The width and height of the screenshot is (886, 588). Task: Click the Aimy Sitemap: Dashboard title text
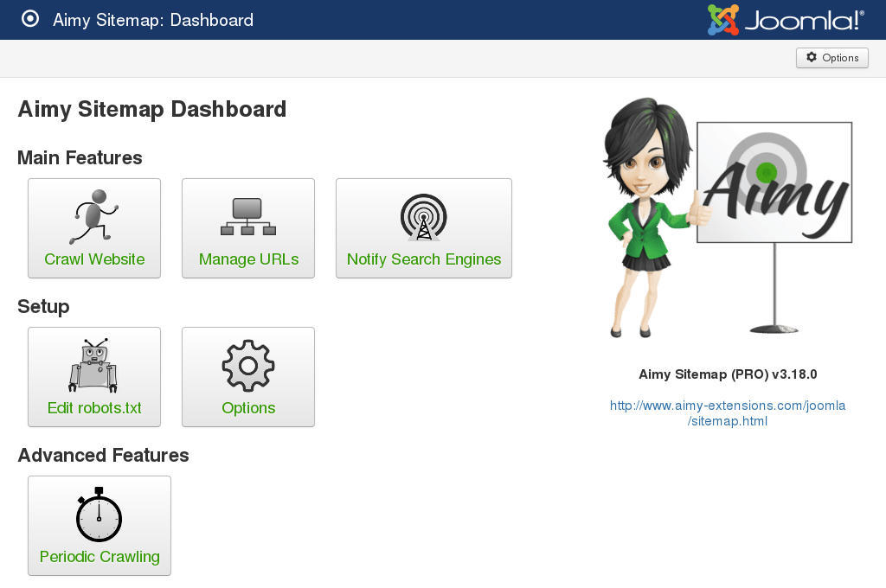(153, 20)
